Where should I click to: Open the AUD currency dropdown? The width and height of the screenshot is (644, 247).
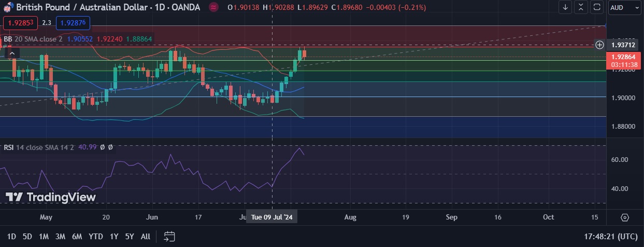coord(623,7)
